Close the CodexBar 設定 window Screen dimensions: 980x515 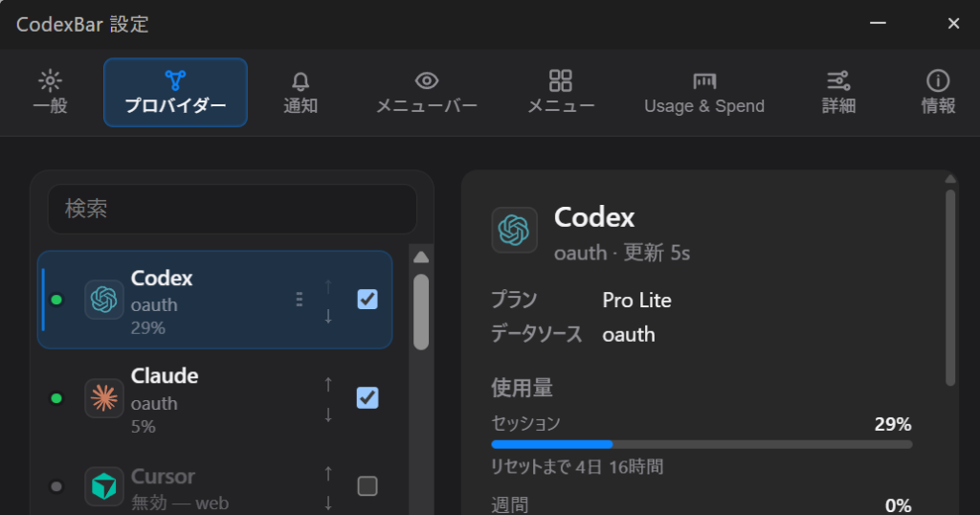pyautogui.click(x=954, y=23)
